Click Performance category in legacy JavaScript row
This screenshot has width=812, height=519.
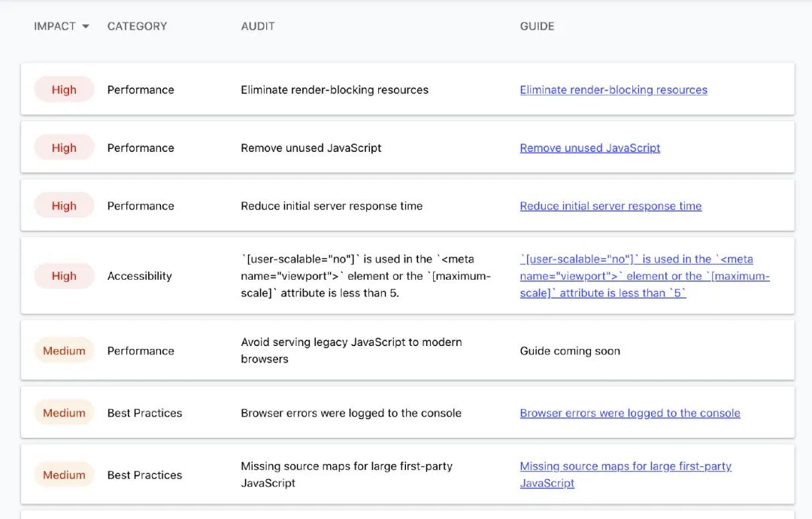pyautogui.click(x=141, y=351)
